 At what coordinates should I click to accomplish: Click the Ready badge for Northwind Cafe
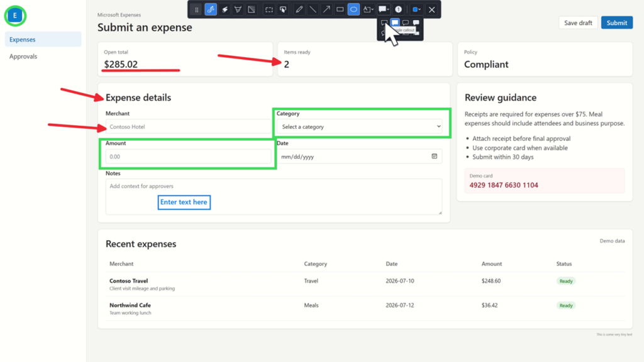566,305
